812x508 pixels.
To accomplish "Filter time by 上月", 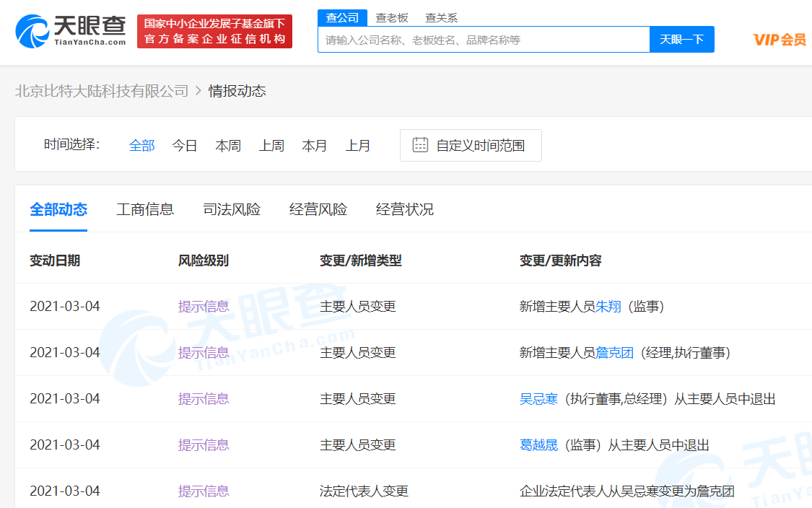I will 358,146.
